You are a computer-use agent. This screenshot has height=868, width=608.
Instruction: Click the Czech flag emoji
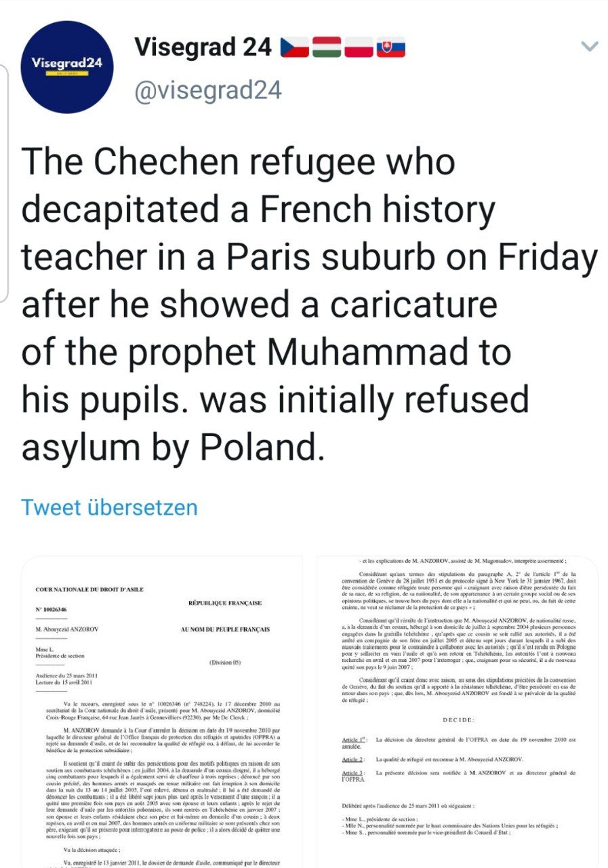click(x=293, y=47)
